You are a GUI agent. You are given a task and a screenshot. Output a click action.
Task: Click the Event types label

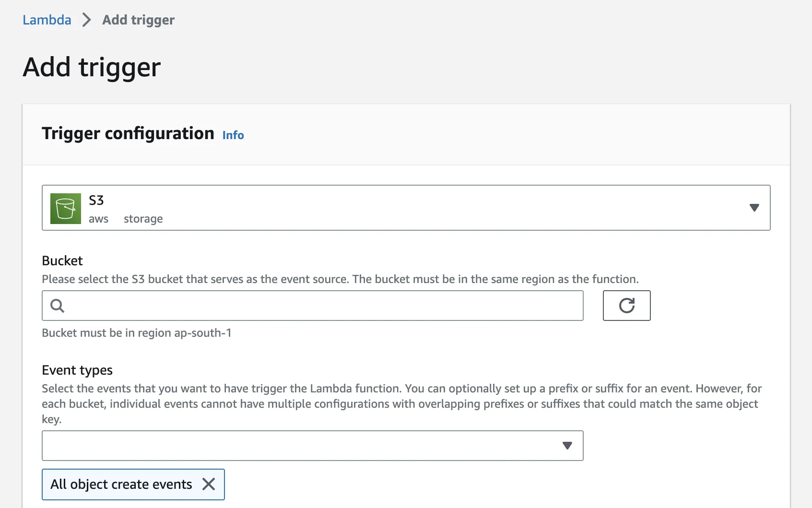77,370
